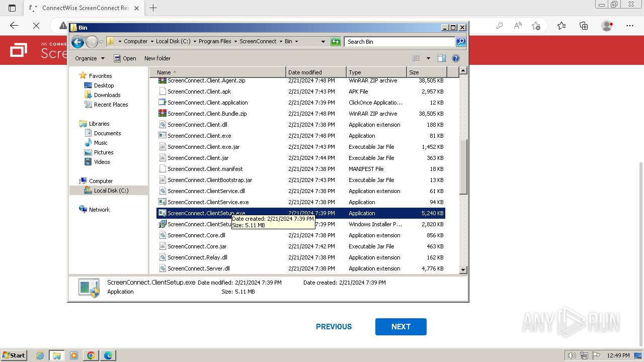Viewport: 644px width, 362px height.
Task: Go back in Edge browser
Action: click(14, 26)
